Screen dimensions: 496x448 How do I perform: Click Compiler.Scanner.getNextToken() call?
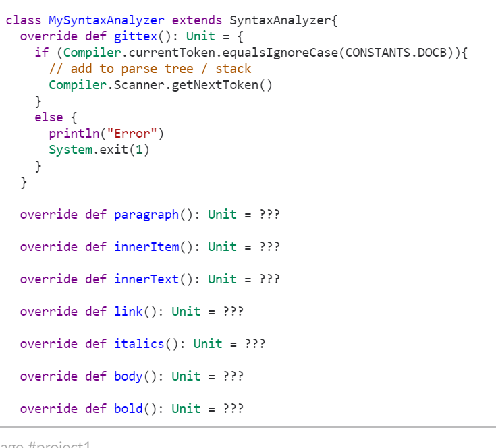point(161,85)
